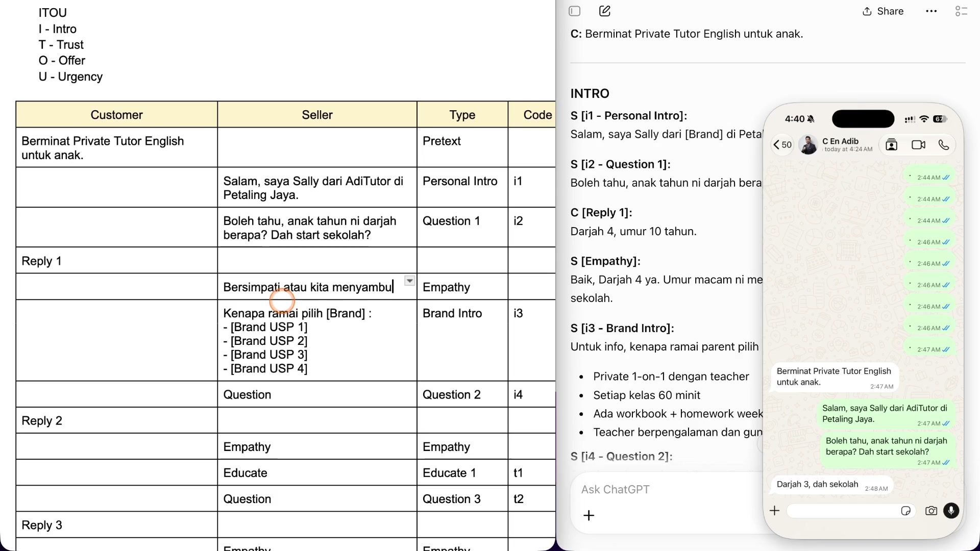Click the 'U - Urgency' line

(71, 77)
